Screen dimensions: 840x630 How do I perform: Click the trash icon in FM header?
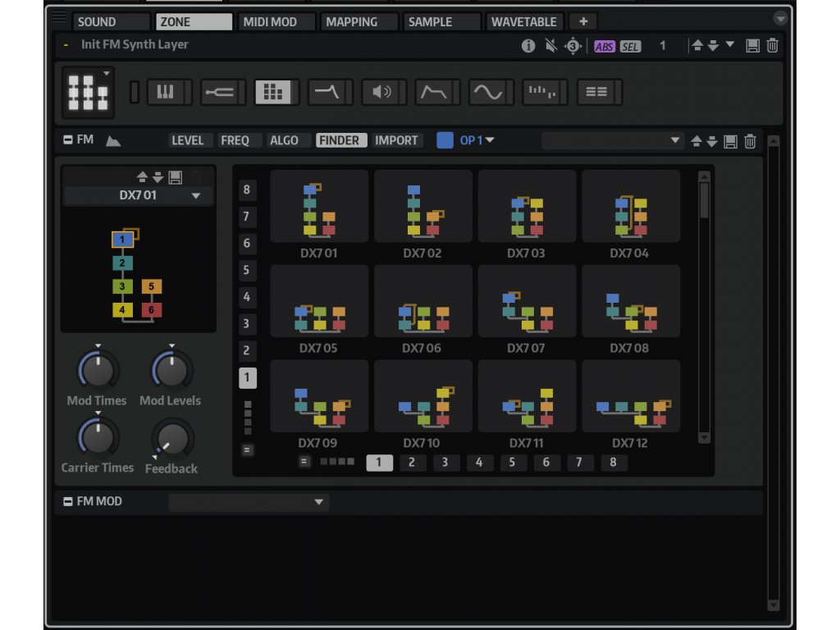(750, 141)
